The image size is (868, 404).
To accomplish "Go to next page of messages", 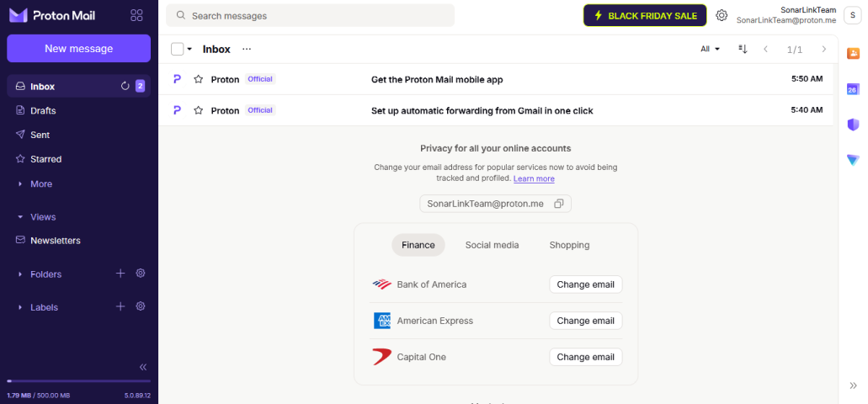I will (823, 50).
